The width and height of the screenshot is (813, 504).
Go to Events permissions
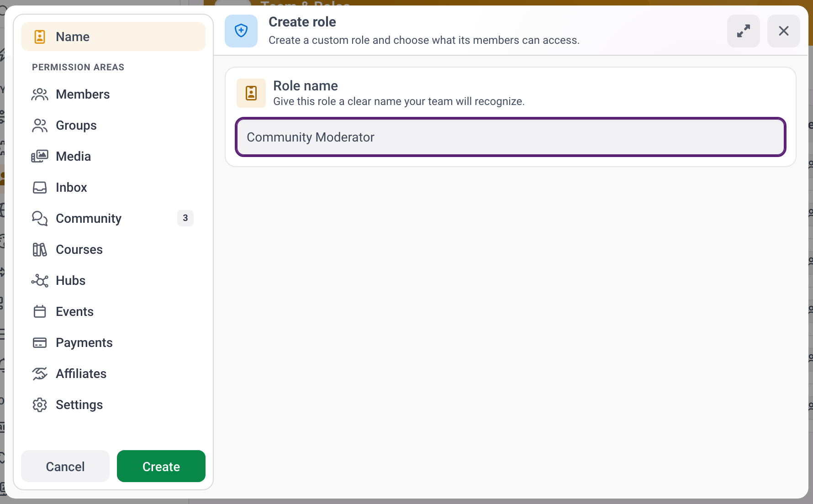coord(113,312)
